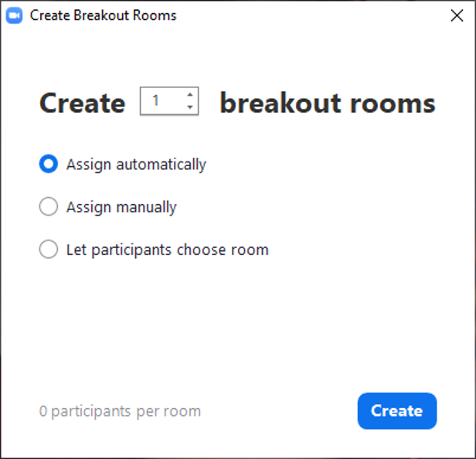The height and width of the screenshot is (459, 476).
Task: Select the Assign automatically radio button
Action: coord(49,165)
